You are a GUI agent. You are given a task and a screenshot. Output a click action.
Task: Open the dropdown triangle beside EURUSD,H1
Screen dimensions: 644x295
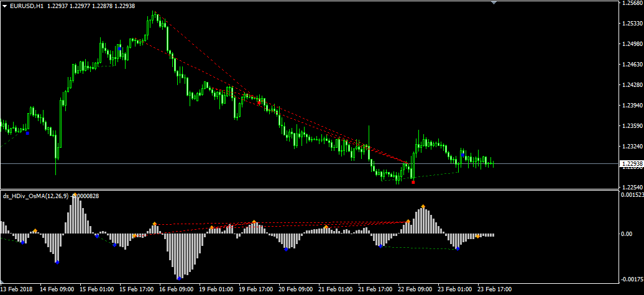coord(4,6)
